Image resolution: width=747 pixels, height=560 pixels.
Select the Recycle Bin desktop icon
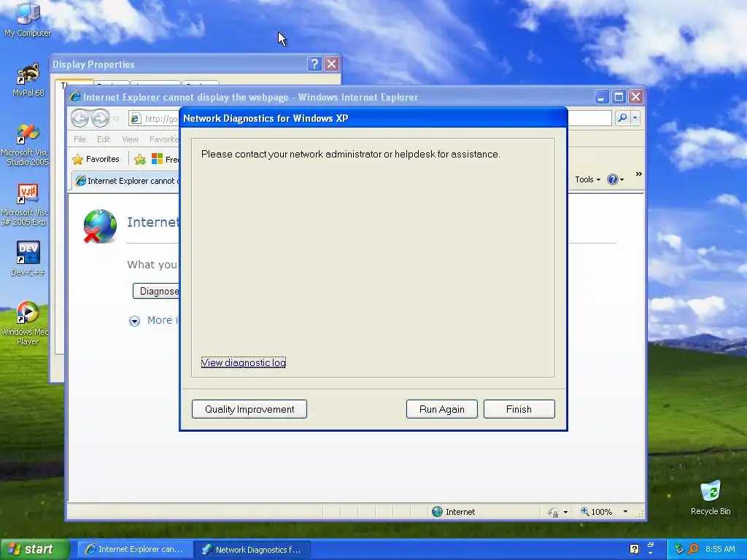pyautogui.click(x=711, y=497)
